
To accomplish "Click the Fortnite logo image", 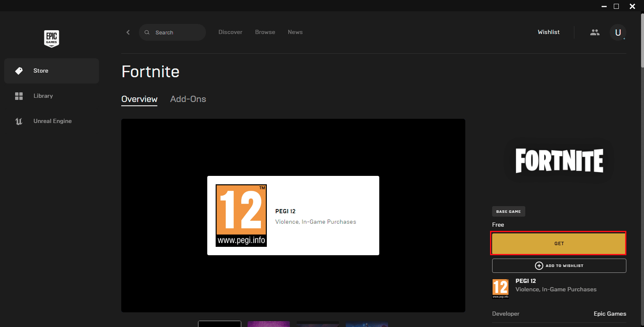I will [x=559, y=161].
